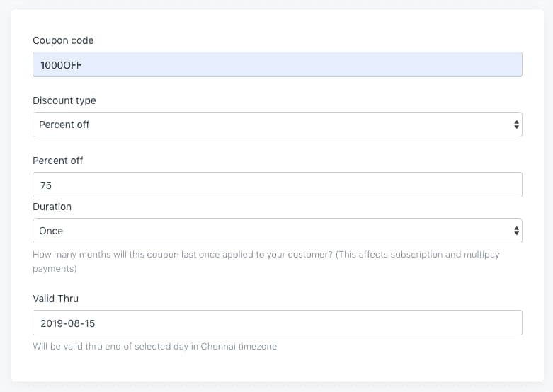Click the Duration label

52,207
